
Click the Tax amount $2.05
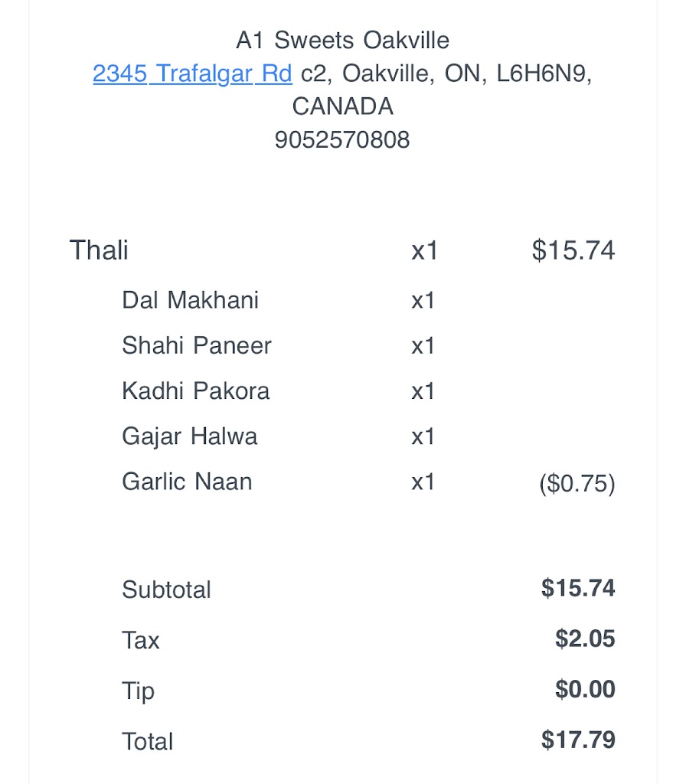585,639
